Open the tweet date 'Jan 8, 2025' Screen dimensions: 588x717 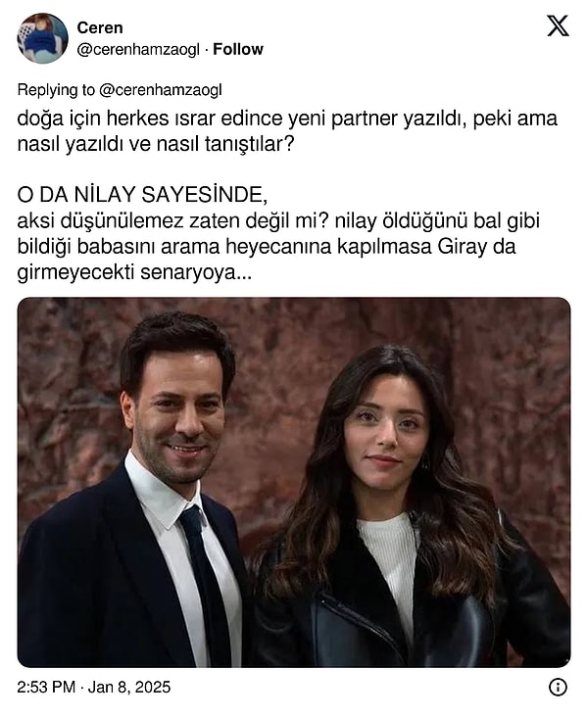tap(129, 687)
